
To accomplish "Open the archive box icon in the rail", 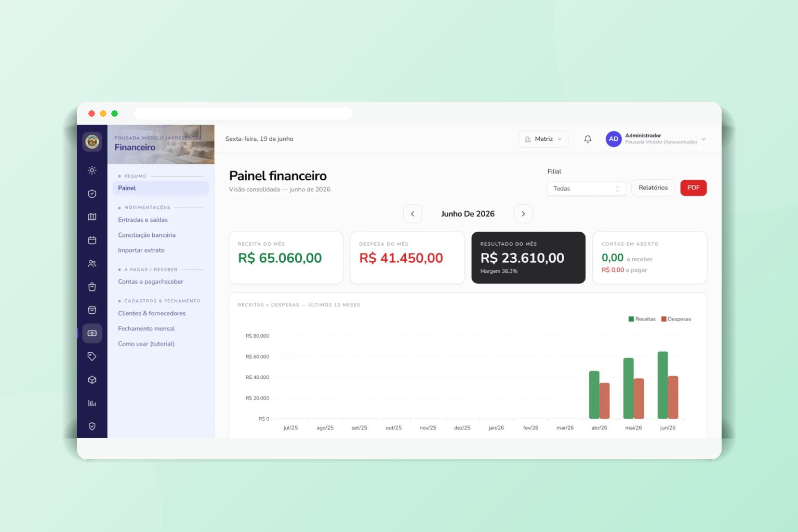I will click(92, 310).
